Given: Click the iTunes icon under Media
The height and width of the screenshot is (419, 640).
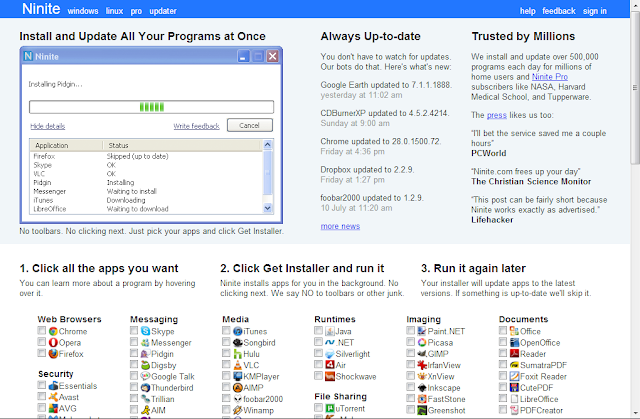Looking at the screenshot, I should (238, 331).
